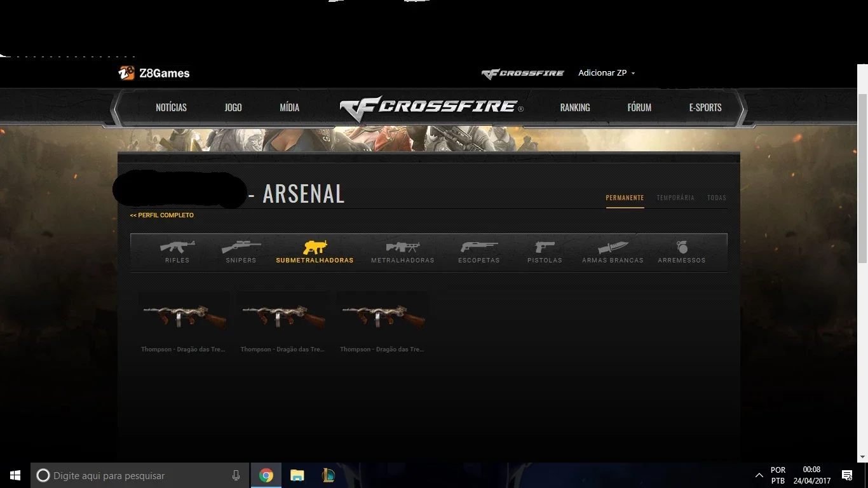The height and width of the screenshot is (488, 868).
Task: Open the Notícias menu
Action: [172, 107]
